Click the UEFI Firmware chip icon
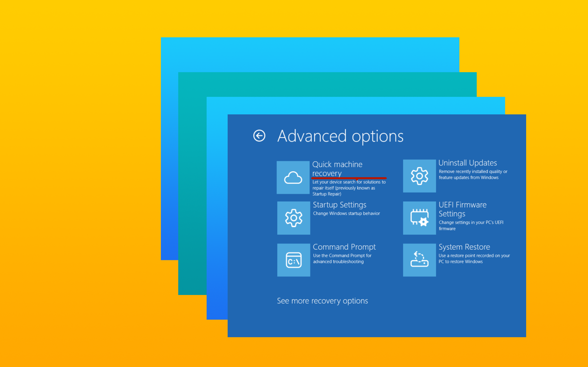Viewport: 588px width, 367px height. click(x=419, y=218)
